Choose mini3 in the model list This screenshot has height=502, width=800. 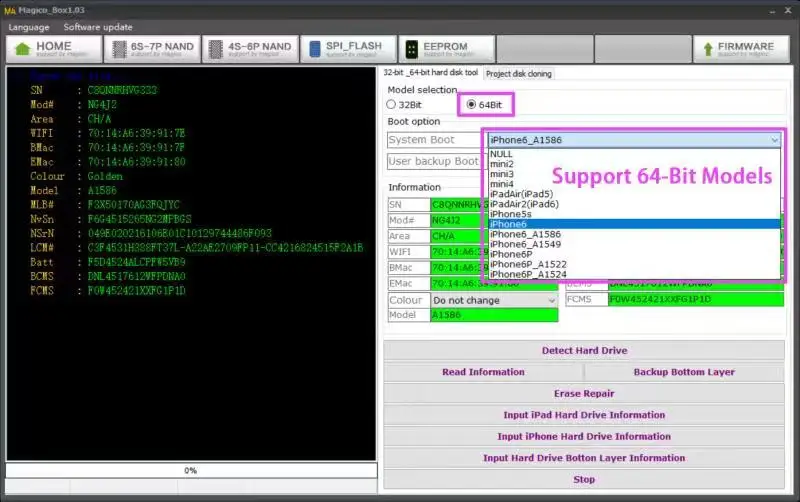click(634, 174)
